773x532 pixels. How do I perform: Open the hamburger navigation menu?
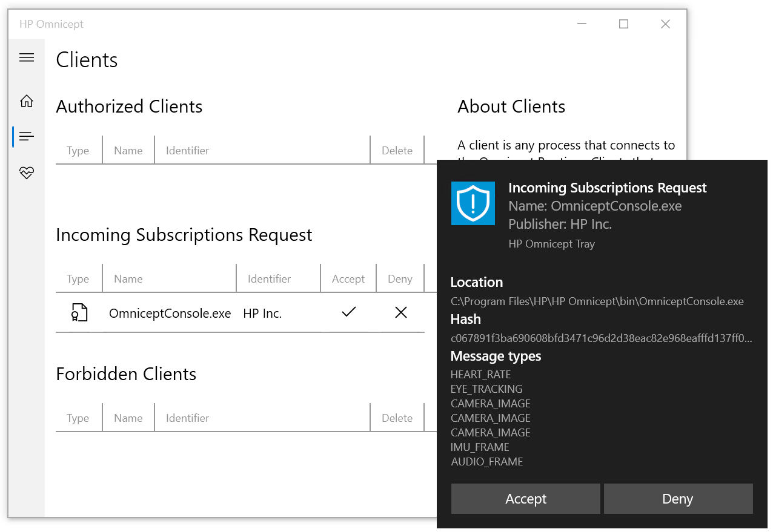pos(27,57)
